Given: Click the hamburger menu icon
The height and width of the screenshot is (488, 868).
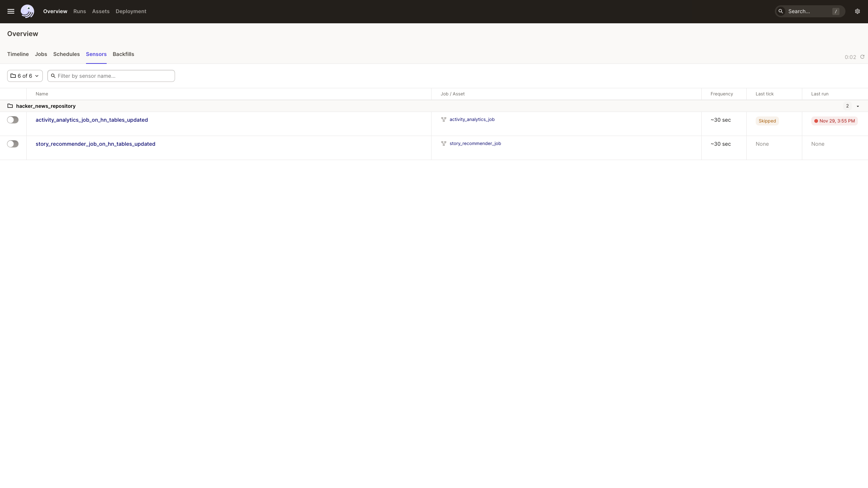Looking at the screenshot, I should 11,11.
